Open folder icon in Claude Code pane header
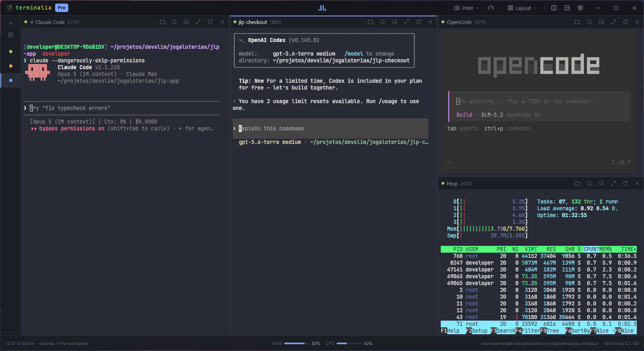 tap(162, 22)
